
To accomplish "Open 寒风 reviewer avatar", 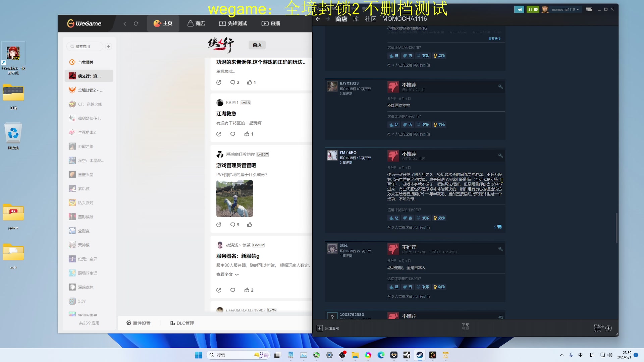I will (332, 249).
